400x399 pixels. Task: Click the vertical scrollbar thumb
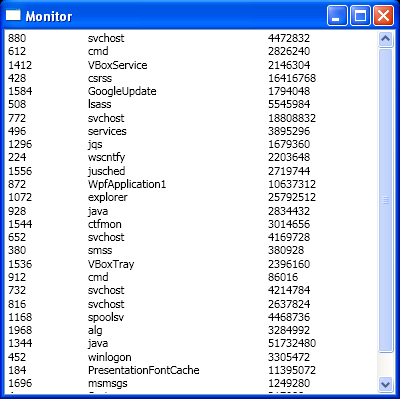coord(385,200)
